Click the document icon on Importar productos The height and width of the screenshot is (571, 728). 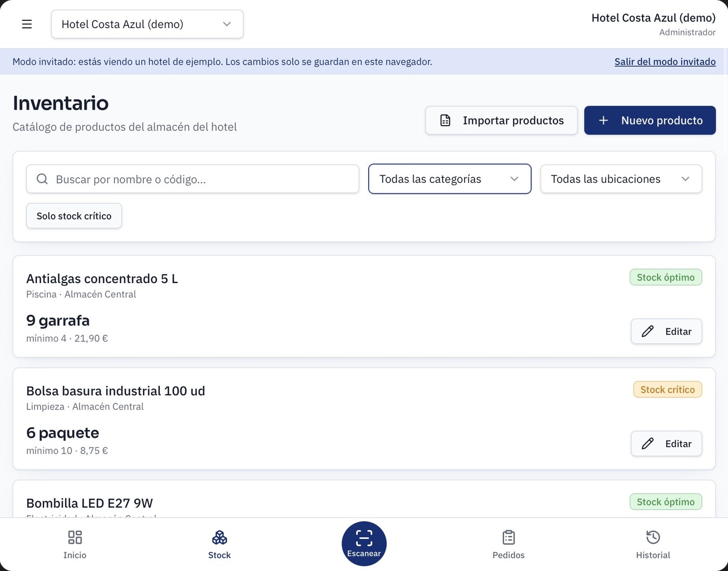(445, 121)
